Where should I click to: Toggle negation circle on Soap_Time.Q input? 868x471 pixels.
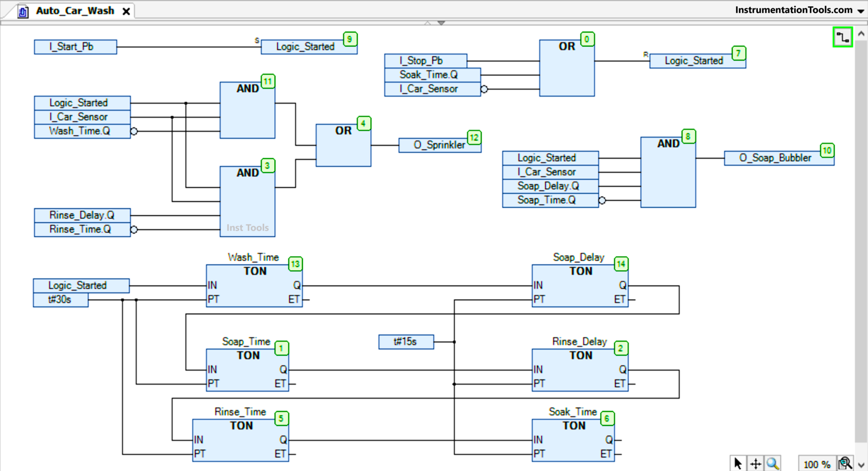coord(602,200)
